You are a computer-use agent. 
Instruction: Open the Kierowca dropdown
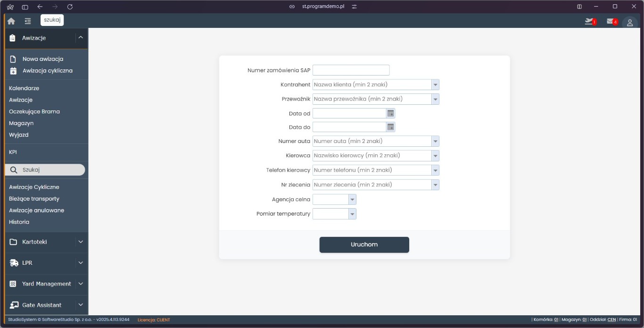435,155
